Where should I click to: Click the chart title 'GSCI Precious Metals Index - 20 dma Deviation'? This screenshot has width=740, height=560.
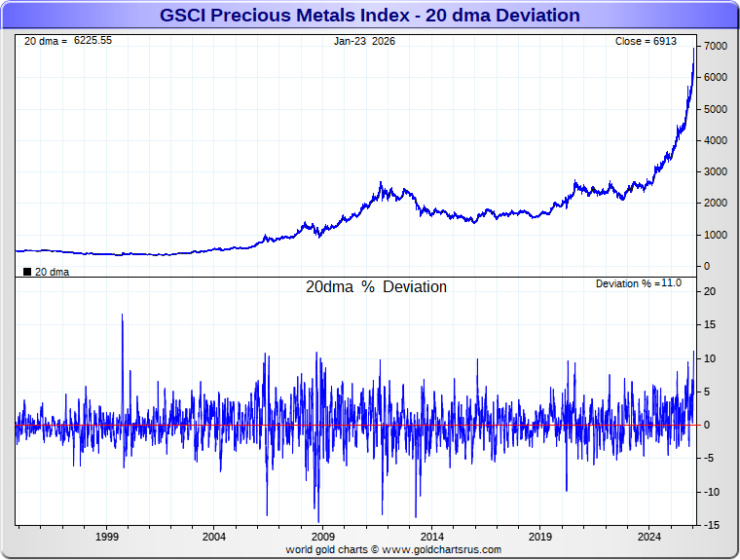click(x=370, y=16)
